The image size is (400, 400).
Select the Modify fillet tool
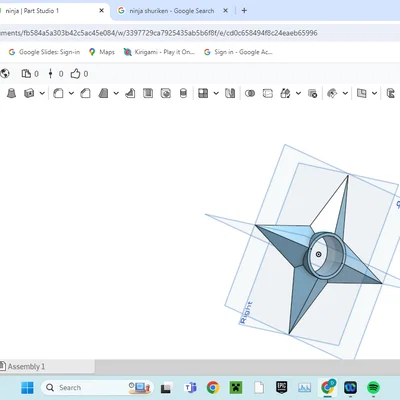pyautogui.click(x=332, y=94)
